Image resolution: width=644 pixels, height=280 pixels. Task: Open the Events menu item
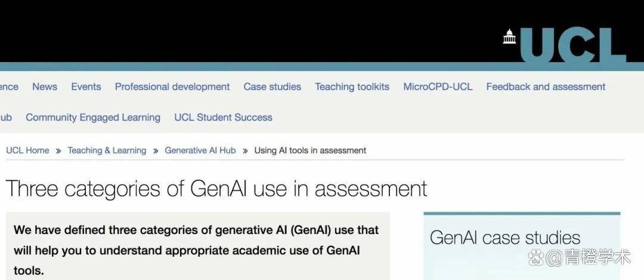point(86,87)
